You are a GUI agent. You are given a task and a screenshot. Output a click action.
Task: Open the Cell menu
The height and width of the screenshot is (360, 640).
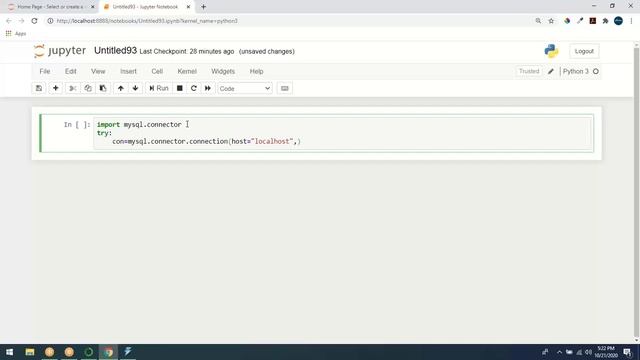coord(157,71)
